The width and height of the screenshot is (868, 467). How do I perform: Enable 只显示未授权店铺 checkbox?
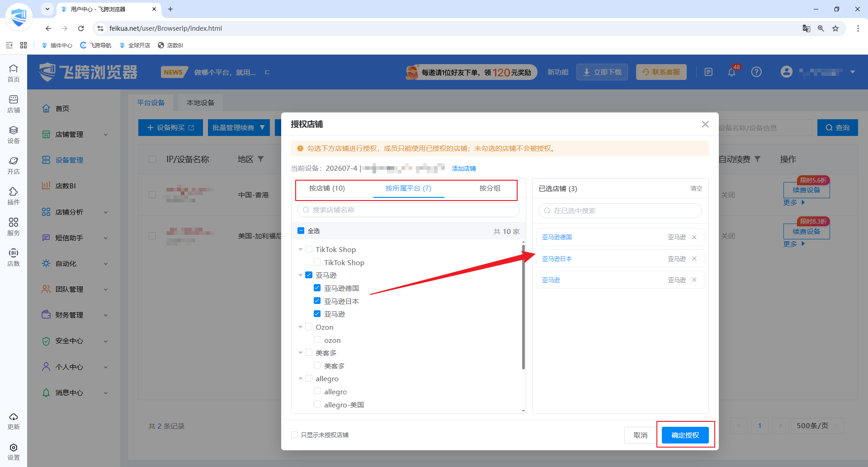tap(295, 435)
